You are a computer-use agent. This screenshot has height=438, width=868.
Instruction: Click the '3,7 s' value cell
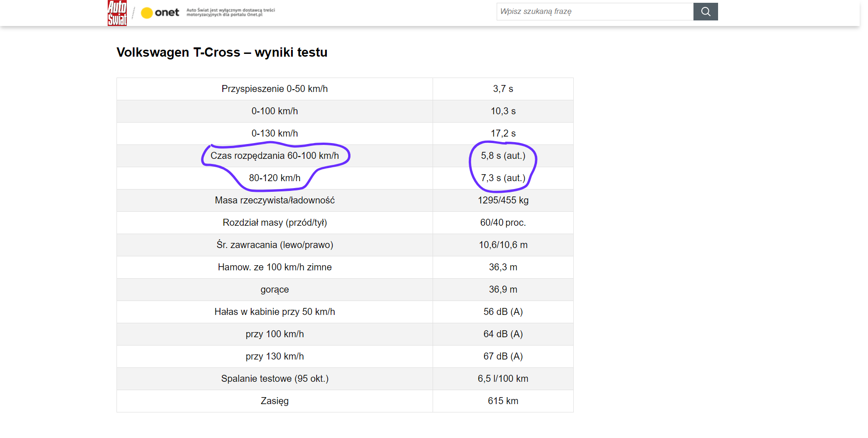tap(503, 89)
